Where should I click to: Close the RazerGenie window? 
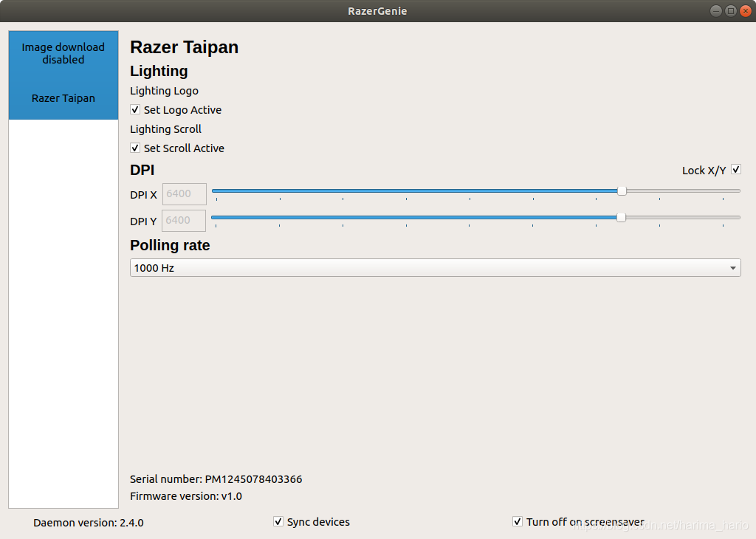click(x=746, y=11)
